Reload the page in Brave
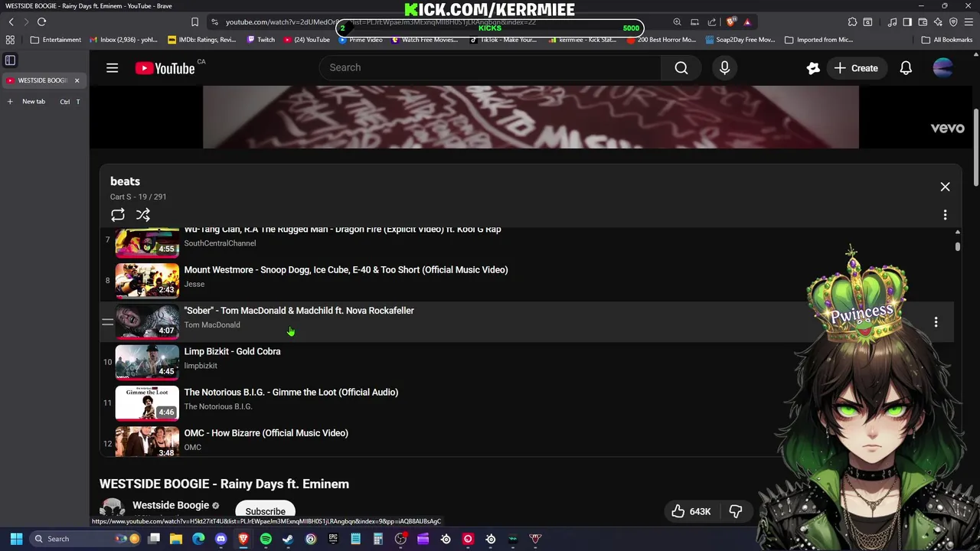Viewport: 980px width, 551px height. (x=41, y=22)
